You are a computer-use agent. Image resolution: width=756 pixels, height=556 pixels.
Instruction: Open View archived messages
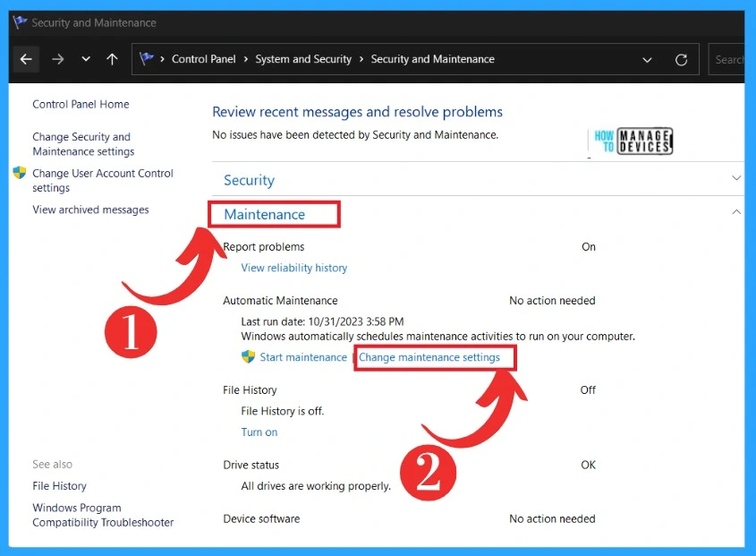[x=90, y=210]
